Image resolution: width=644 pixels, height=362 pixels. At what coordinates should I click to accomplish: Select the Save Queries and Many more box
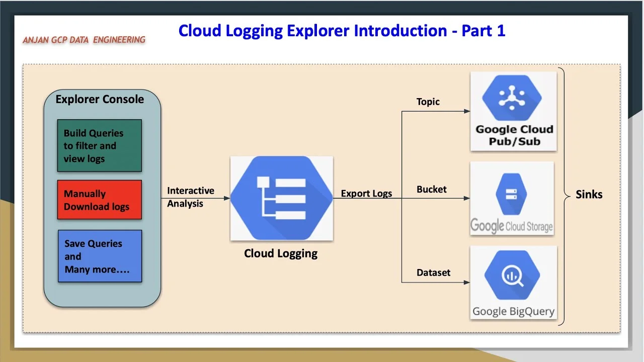[x=100, y=256]
